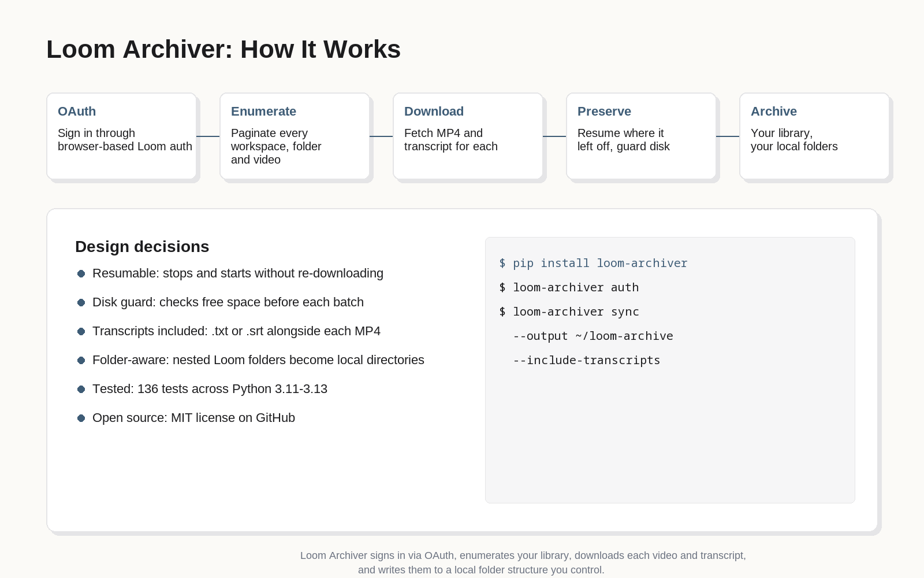Click the footer line 'and writes them to a local folder'
924x578 pixels.
tap(481, 570)
